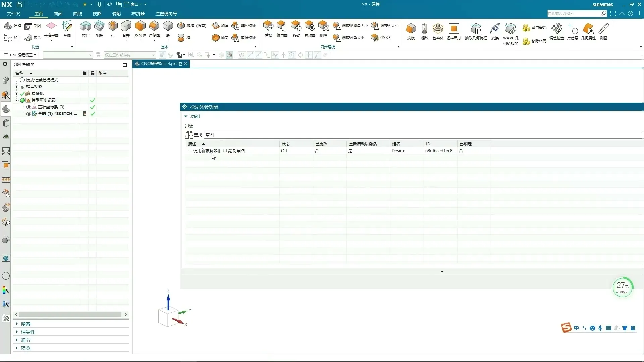Toggle the checkmark next to 摄像机
Image resolution: width=644 pixels, height=362 pixels.
tap(22, 94)
